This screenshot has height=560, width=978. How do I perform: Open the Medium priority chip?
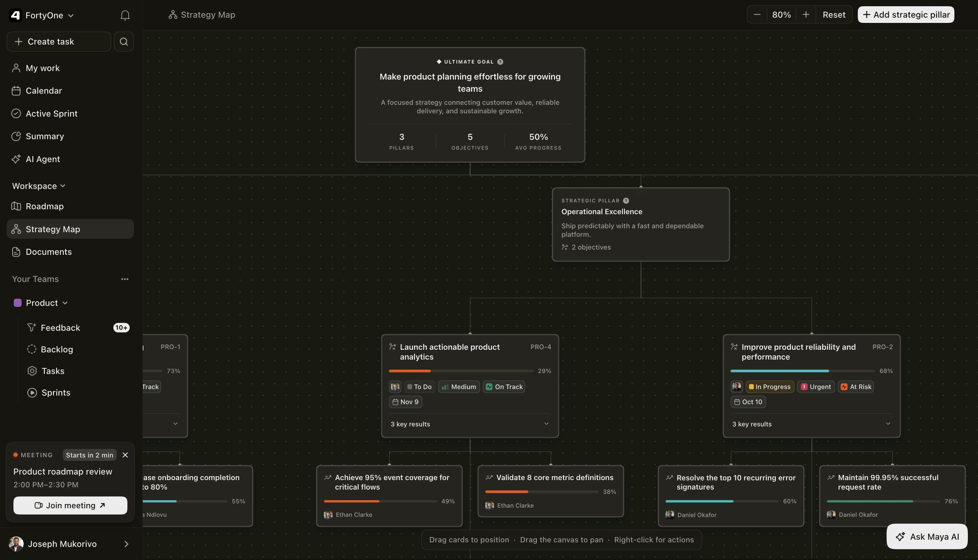(x=459, y=386)
